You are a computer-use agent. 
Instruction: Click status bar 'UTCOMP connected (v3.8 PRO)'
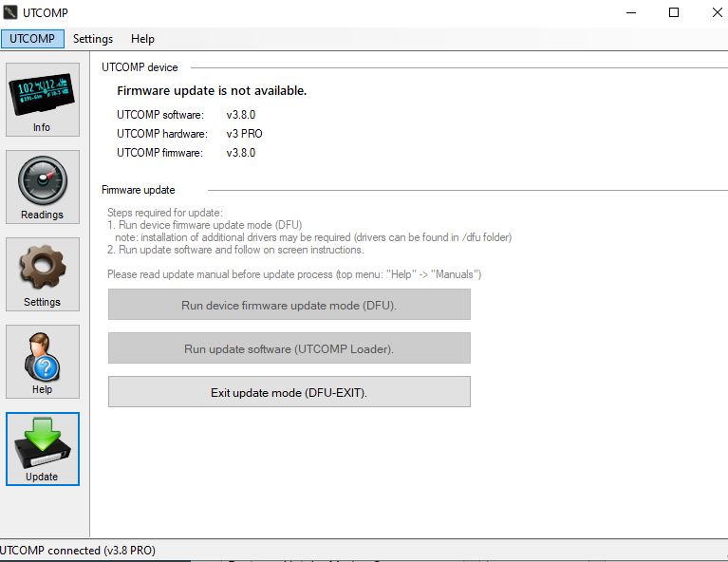pos(78,551)
